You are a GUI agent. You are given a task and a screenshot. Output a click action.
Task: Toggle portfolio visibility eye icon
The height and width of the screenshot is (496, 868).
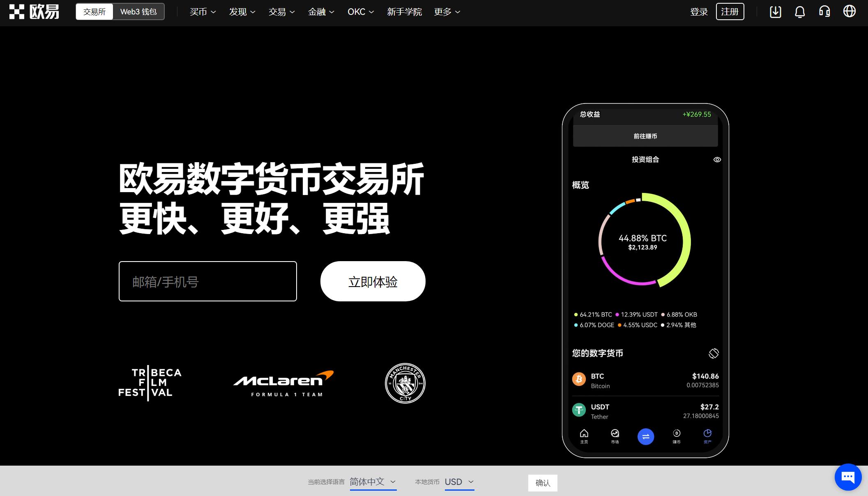point(717,160)
